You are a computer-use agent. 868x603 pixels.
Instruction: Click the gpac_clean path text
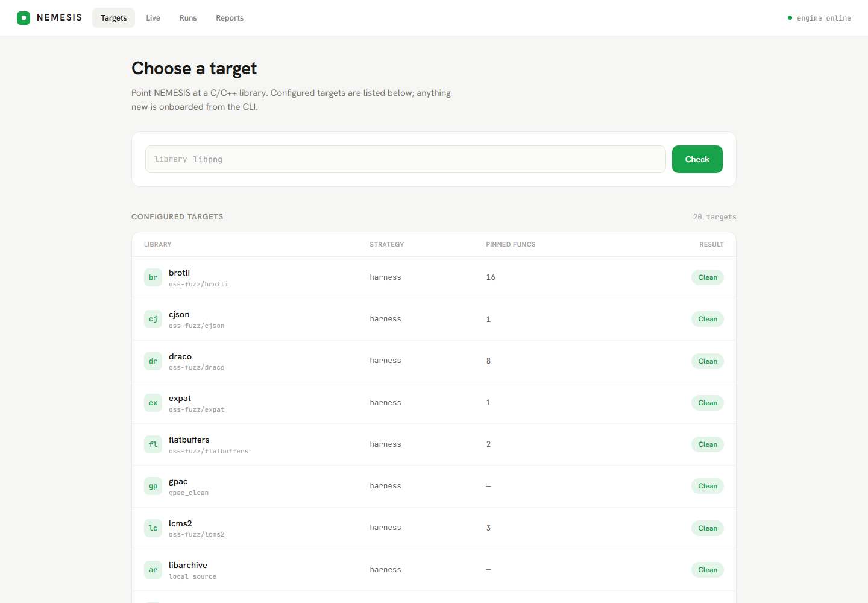click(x=189, y=493)
